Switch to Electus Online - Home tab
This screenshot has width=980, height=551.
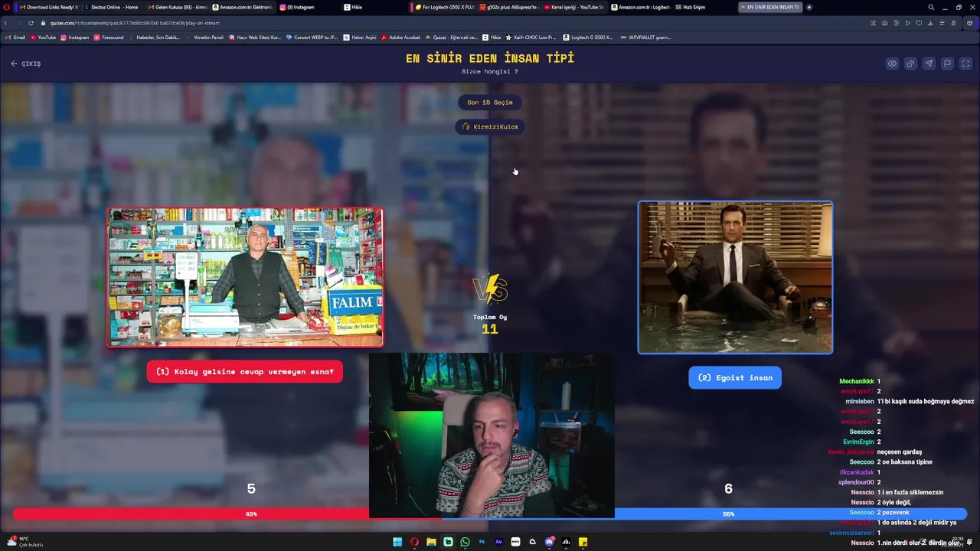(113, 7)
